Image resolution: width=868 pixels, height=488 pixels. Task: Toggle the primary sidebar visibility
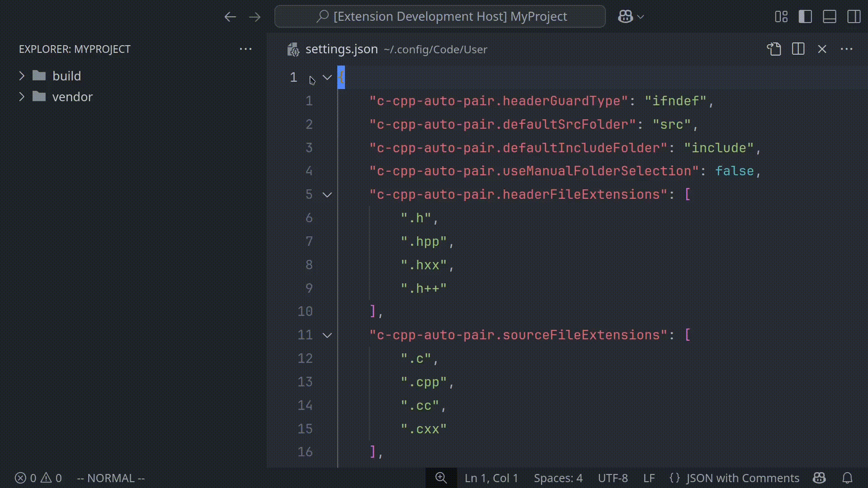coord(805,17)
